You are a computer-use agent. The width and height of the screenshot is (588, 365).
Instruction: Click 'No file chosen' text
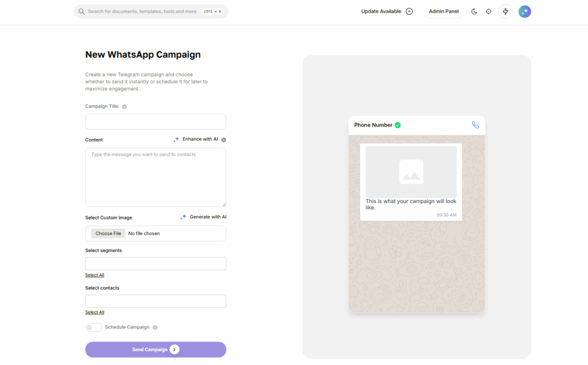coord(144,233)
